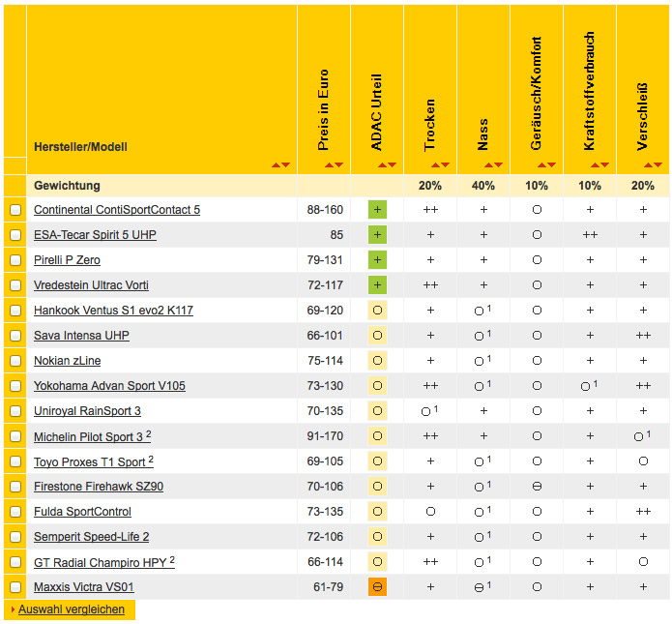Open Uniroyal RainSport 3 link
Screen dimensions: 672x624
pyautogui.click(x=87, y=411)
